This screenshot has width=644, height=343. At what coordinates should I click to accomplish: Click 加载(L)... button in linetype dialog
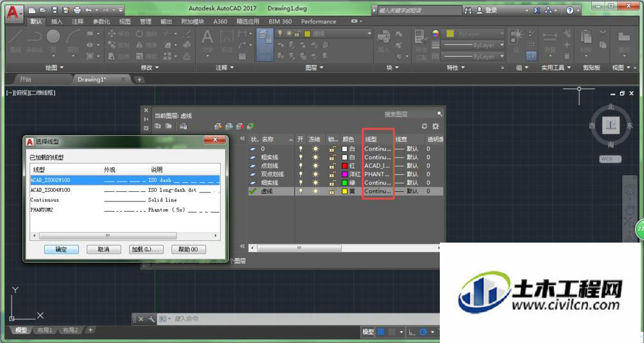pos(146,249)
